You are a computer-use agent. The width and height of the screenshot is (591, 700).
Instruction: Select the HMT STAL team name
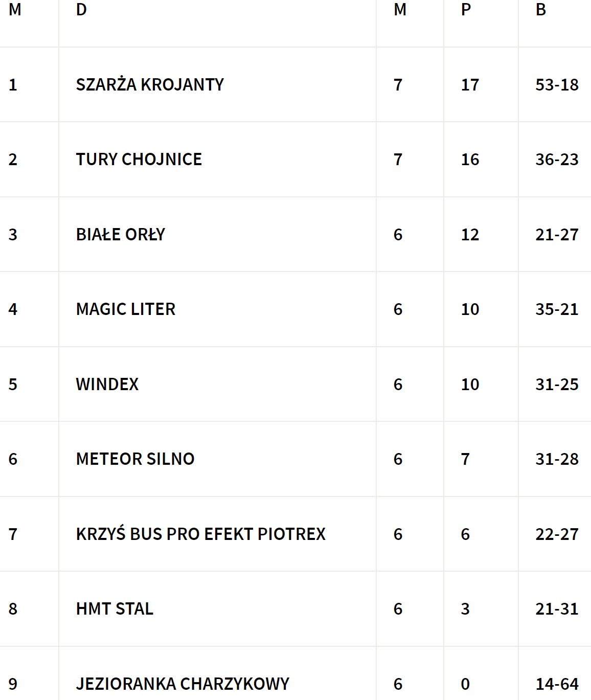115,608
